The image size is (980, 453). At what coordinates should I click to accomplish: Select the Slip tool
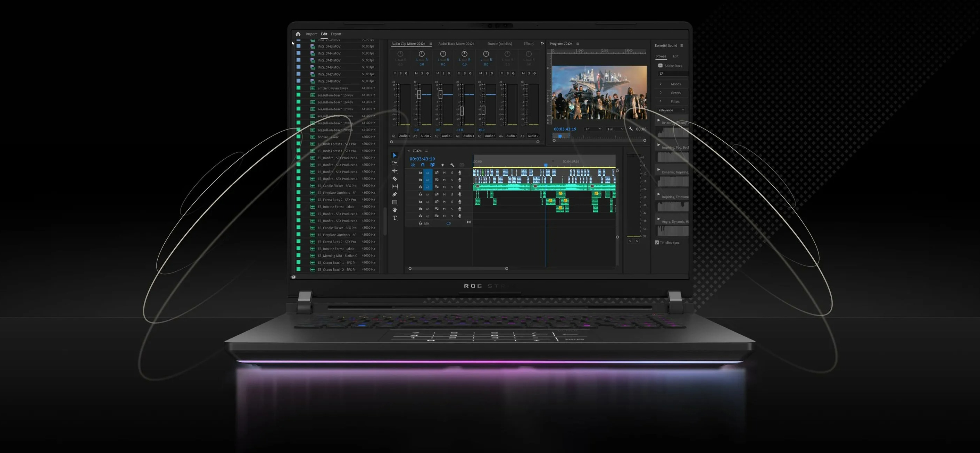pyautogui.click(x=395, y=186)
